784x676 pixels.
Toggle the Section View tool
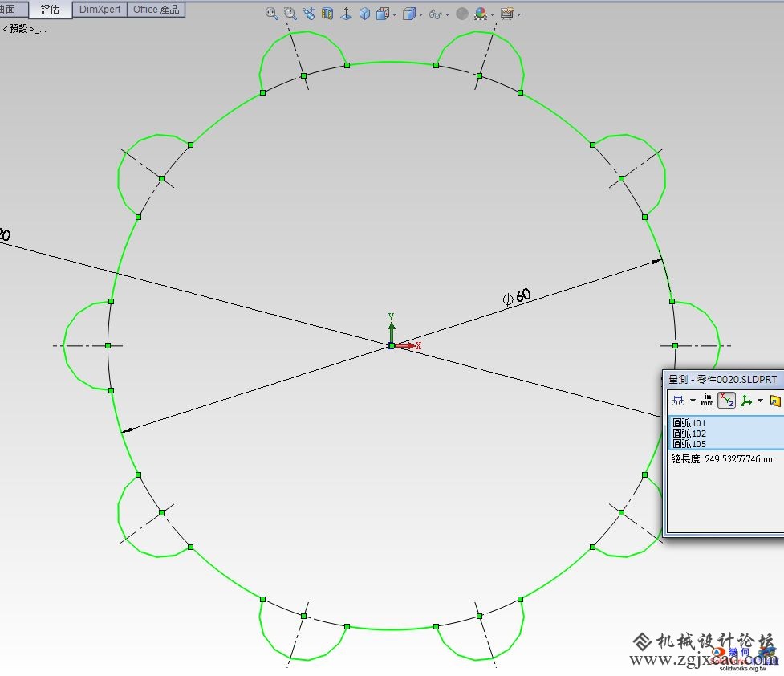point(327,14)
